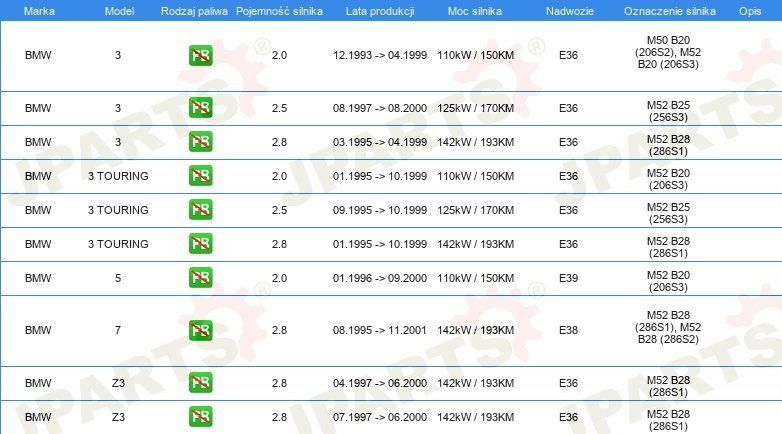
Task: Click model cell '7'
Action: pyautogui.click(x=118, y=330)
